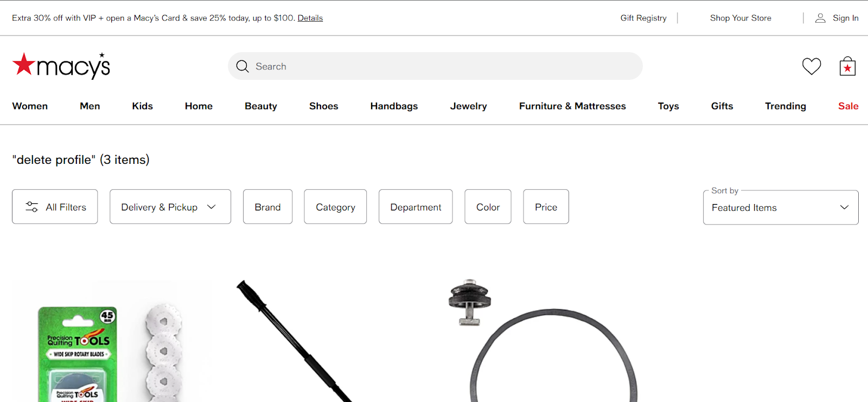Click into the Search field
Screen dimensions: 868x402
pos(435,66)
